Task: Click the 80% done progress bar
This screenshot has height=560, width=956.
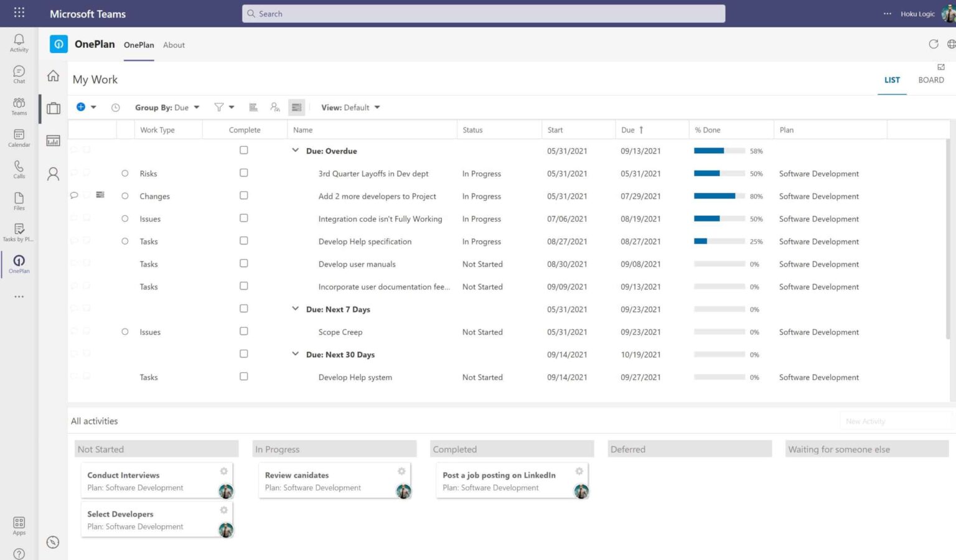Action: point(719,196)
